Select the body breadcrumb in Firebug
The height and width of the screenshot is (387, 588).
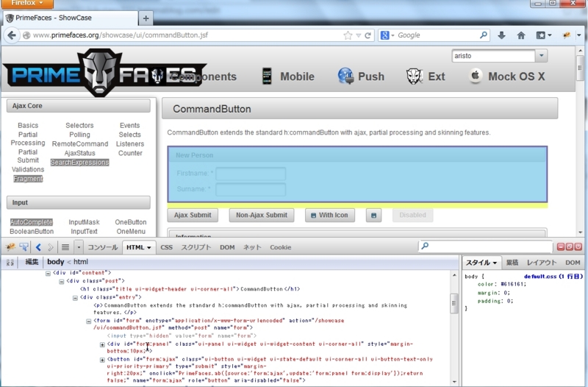pyautogui.click(x=56, y=262)
